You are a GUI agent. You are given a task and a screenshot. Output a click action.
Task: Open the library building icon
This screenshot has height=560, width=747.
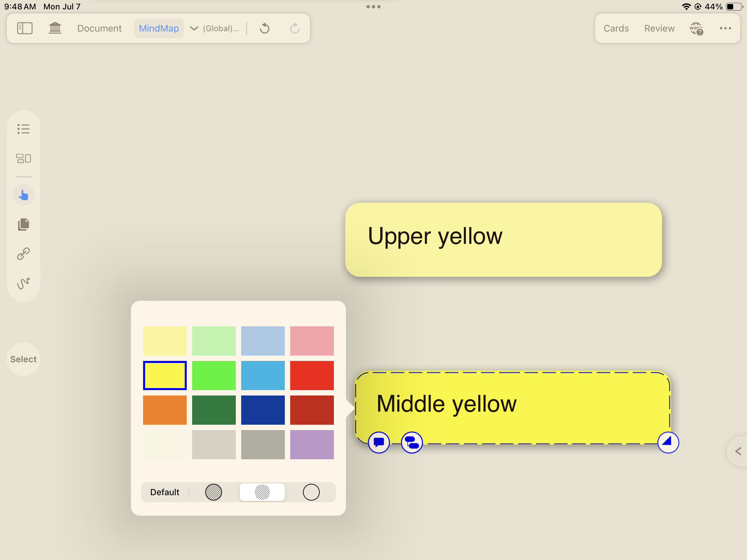click(x=55, y=28)
